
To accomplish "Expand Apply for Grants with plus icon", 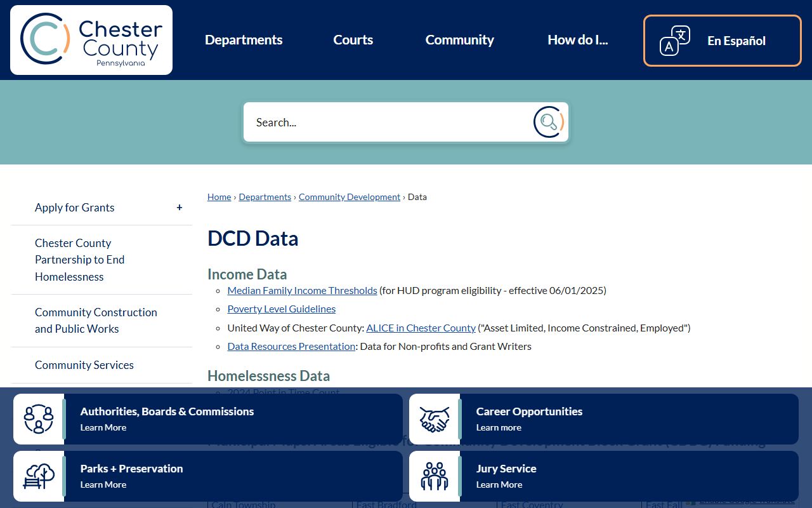I will (180, 208).
